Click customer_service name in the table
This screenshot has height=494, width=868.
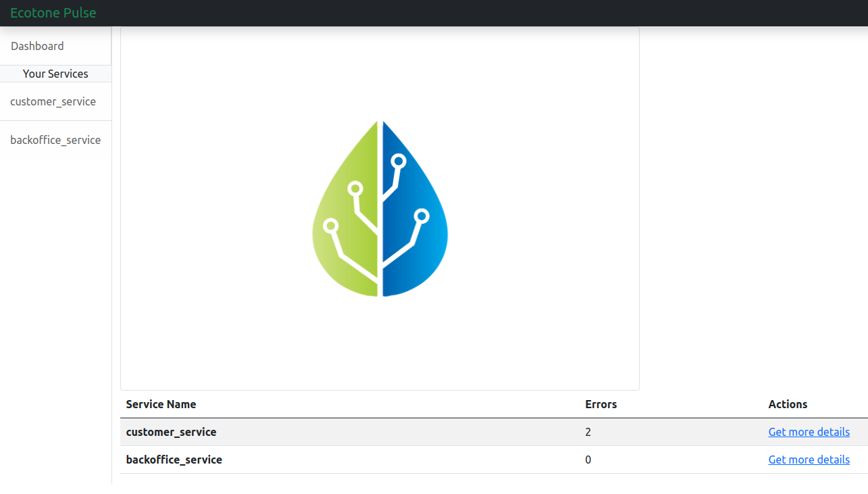(171, 432)
